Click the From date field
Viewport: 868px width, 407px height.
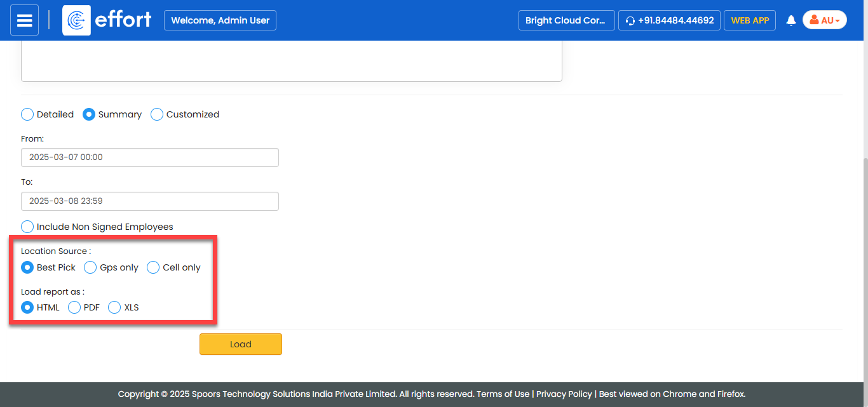(x=149, y=157)
